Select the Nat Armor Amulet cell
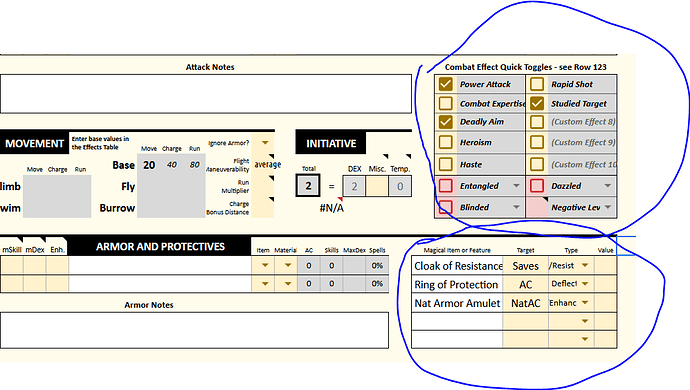This screenshot has width=690, height=390. click(458, 303)
